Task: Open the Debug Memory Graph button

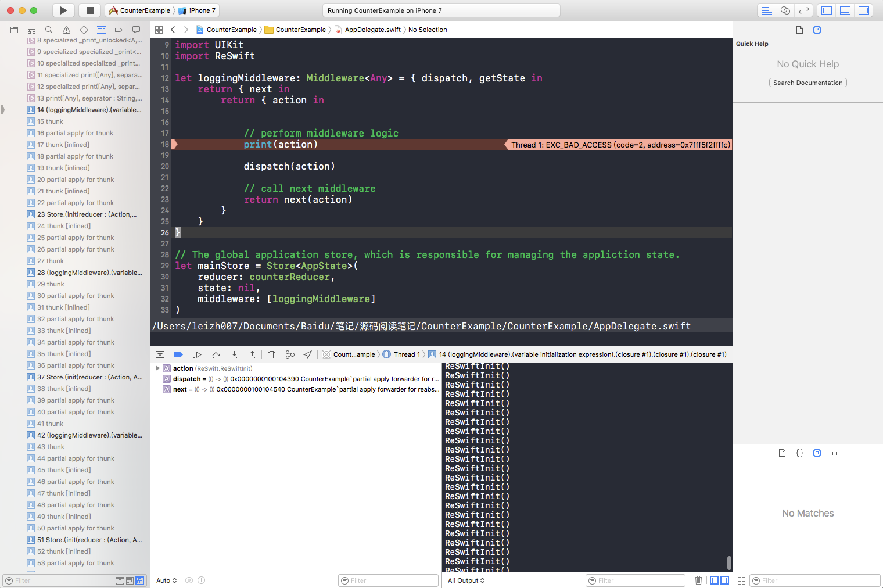Action: click(x=290, y=354)
